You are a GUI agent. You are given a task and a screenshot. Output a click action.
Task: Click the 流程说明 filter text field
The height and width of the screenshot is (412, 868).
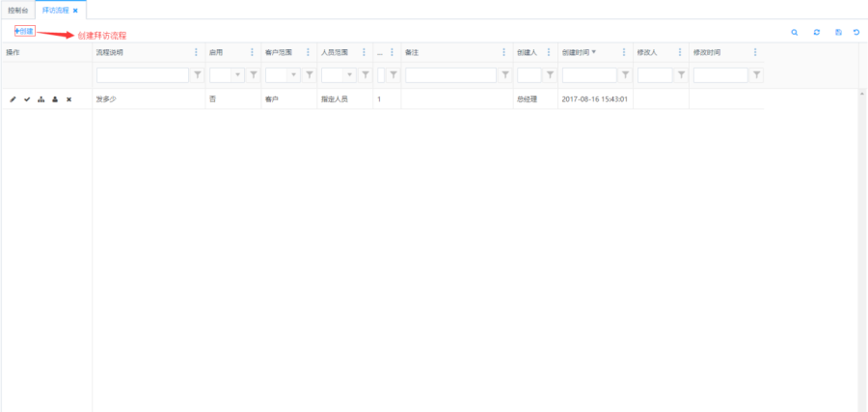pyautogui.click(x=142, y=74)
